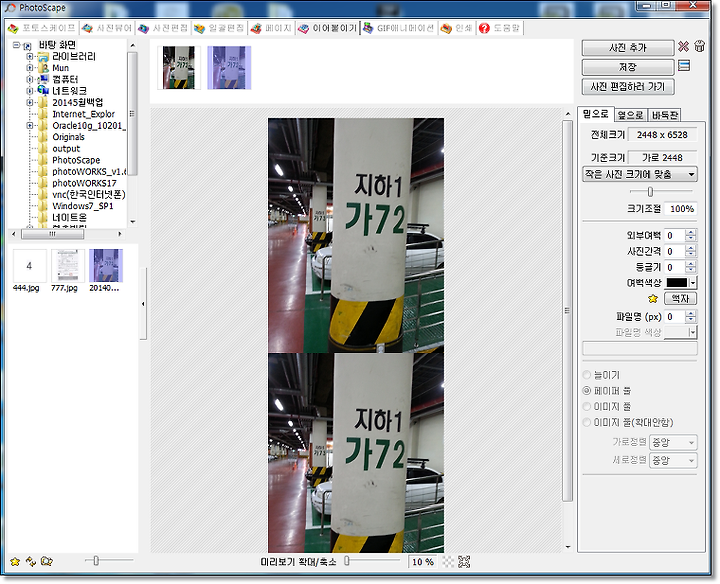Expand the 네트워크 tree node

click(x=29, y=91)
